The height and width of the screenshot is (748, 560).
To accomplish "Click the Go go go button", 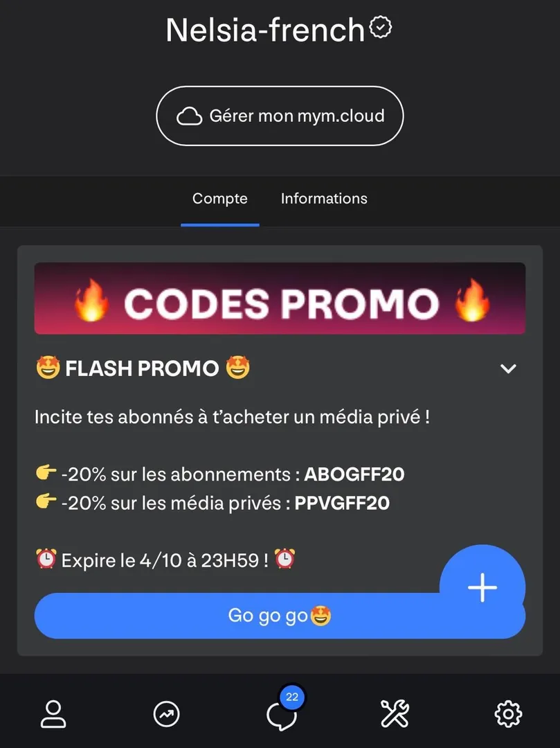I will (280, 616).
